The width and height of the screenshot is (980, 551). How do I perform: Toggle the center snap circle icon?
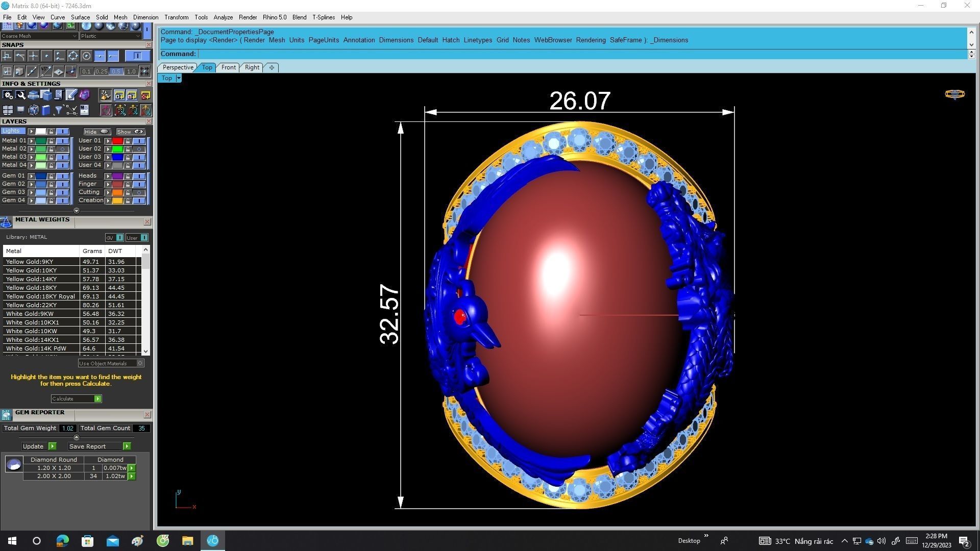point(86,56)
